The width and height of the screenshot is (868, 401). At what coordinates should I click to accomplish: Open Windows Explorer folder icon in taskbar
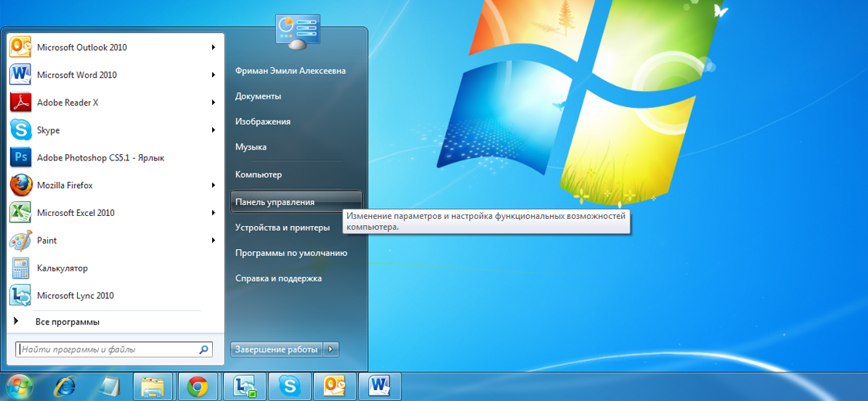[154, 386]
